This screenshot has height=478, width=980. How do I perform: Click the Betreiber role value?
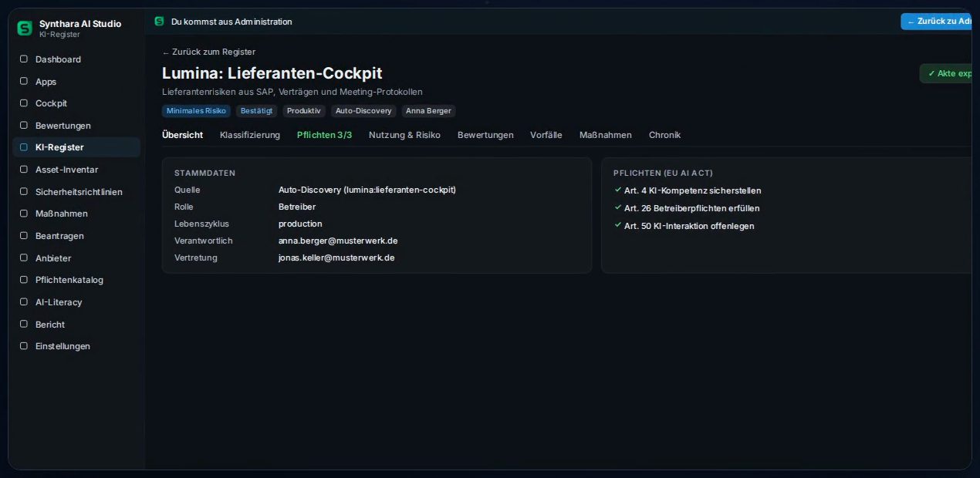click(x=297, y=207)
